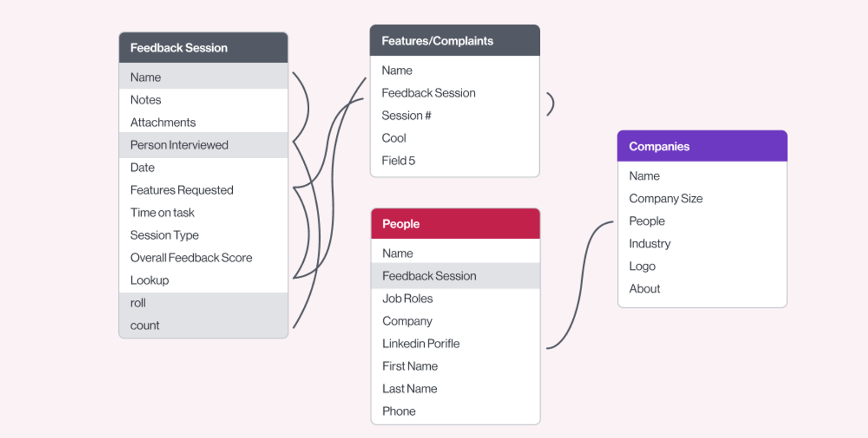Select the roll field row
The height and width of the screenshot is (438, 868).
[203, 303]
